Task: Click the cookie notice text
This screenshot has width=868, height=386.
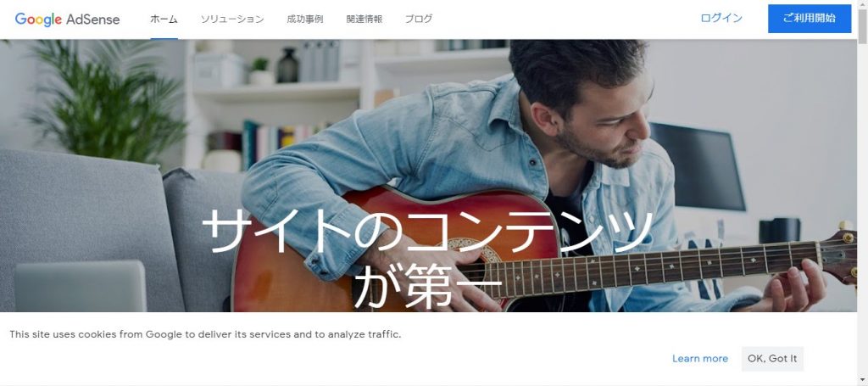Action: point(205,334)
